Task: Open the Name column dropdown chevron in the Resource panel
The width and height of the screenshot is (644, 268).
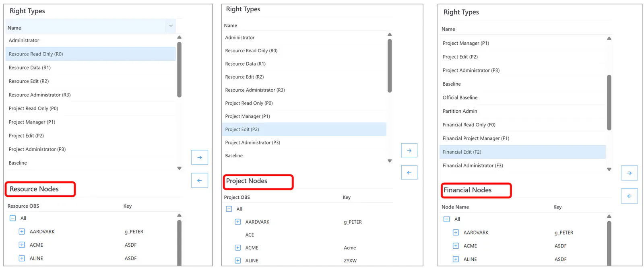Action: tap(171, 26)
